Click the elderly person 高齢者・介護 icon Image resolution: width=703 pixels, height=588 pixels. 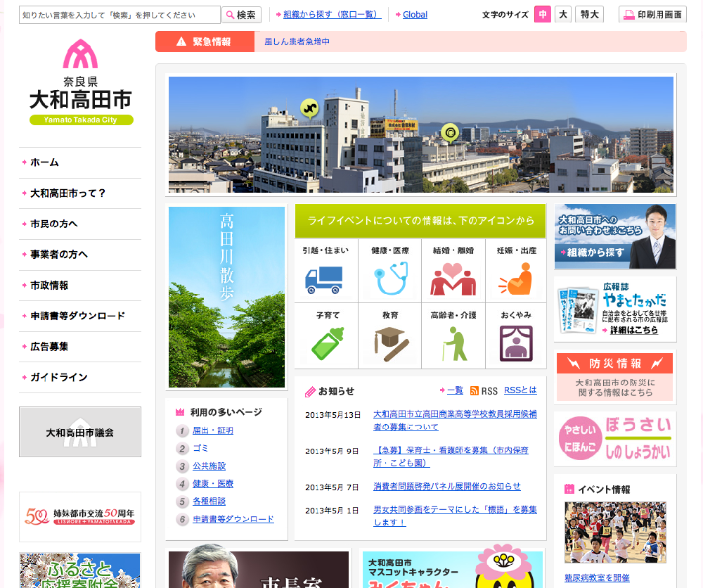[453, 343]
